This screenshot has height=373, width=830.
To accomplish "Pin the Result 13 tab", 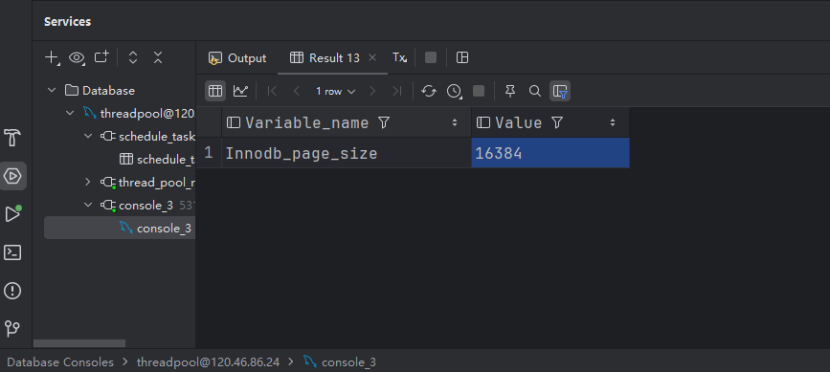I will point(510,91).
